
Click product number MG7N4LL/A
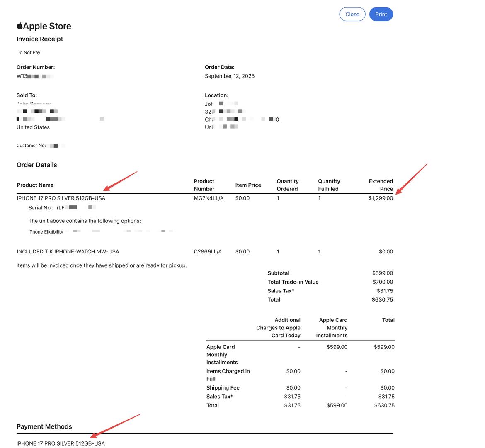click(209, 198)
